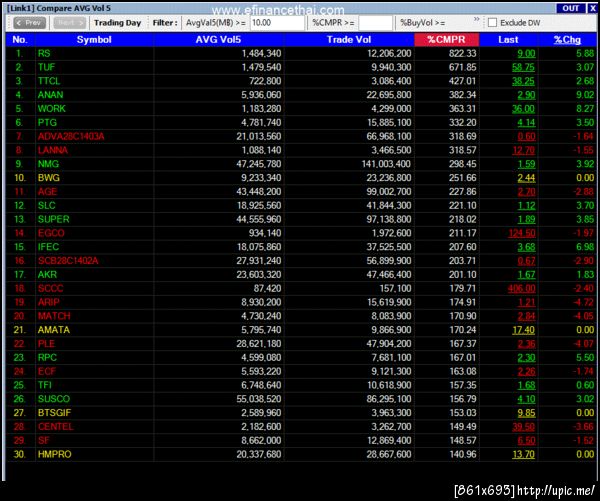This screenshot has height=501, width=600.
Task: Select the EGCO symbol
Action: (x=51, y=233)
